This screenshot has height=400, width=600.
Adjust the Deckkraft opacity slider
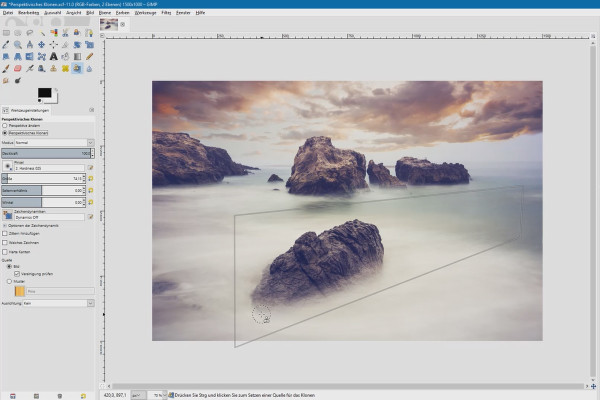pos(46,153)
